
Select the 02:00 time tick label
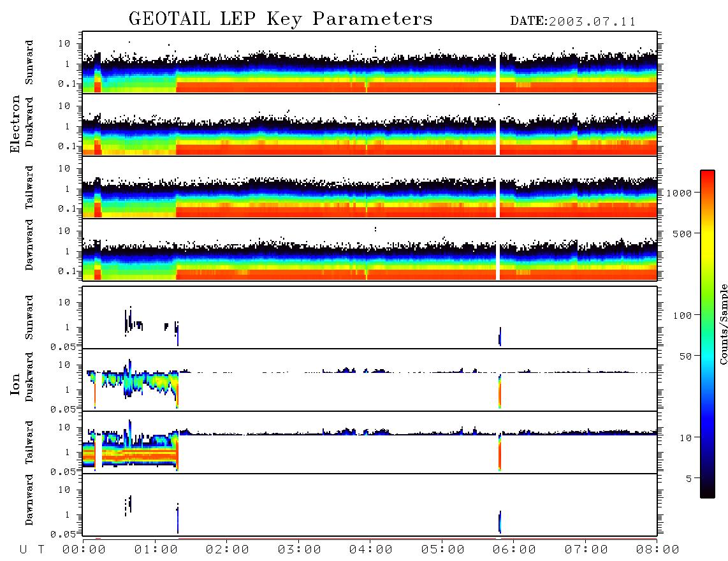[227, 550]
